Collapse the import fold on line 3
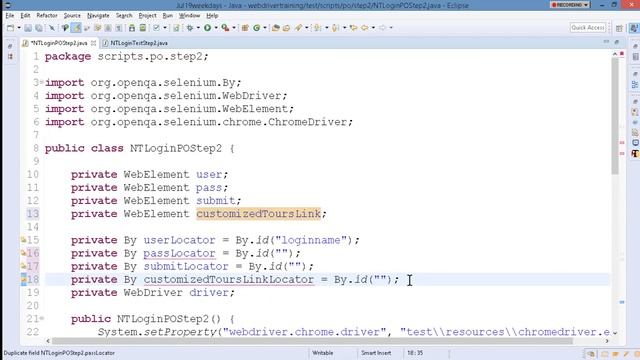Viewport: 640px width, 360px height. [x=42, y=82]
